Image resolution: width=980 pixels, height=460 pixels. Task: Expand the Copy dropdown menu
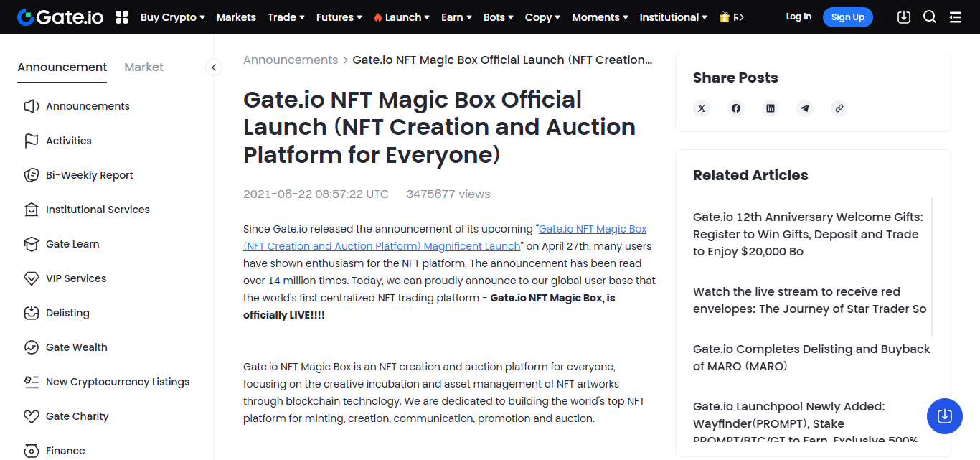pos(543,17)
